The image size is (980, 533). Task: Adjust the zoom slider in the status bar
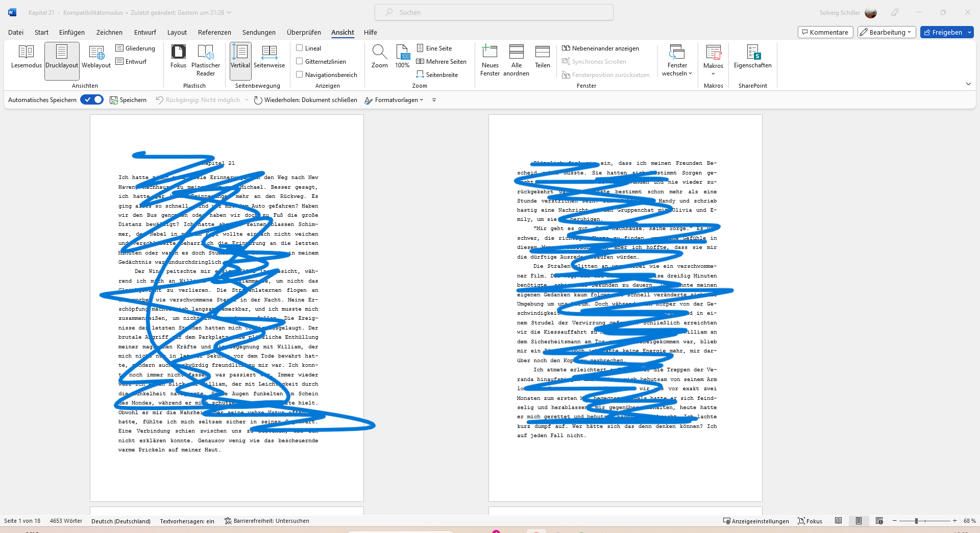[x=917, y=521]
